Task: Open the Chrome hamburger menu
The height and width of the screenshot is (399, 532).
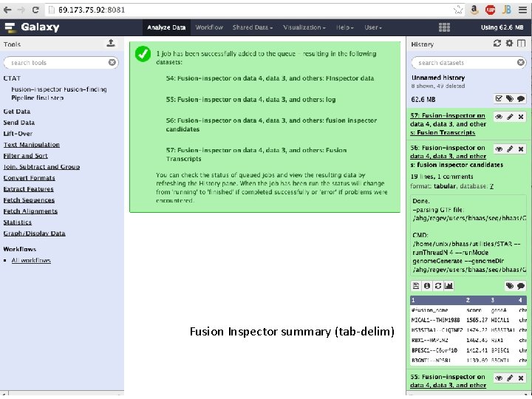Action: coord(522,10)
